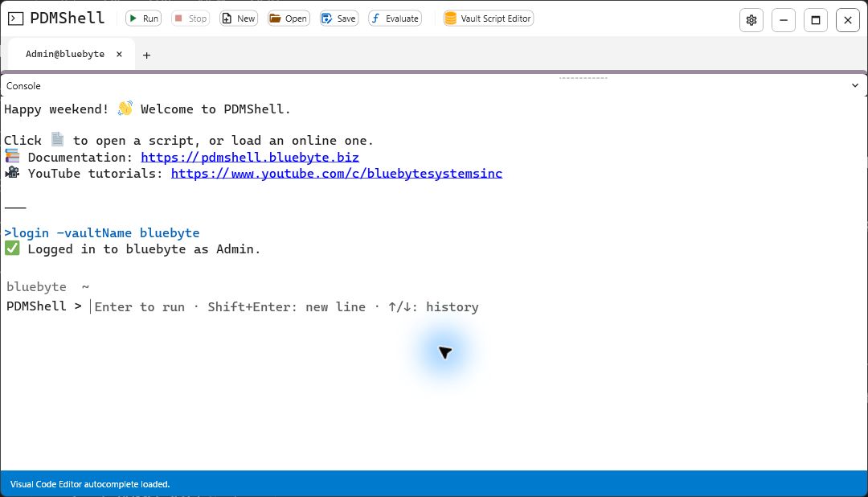
Task: Open settings via gear icon
Action: [x=751, y=20]
